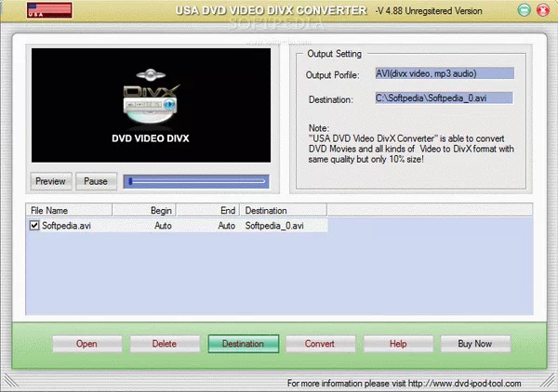Viewport: 558px width, 392px height.
Task: Click the Destination path field C:\Softpedia\Softpedia_0.avi
Action: tap(444, 98)
